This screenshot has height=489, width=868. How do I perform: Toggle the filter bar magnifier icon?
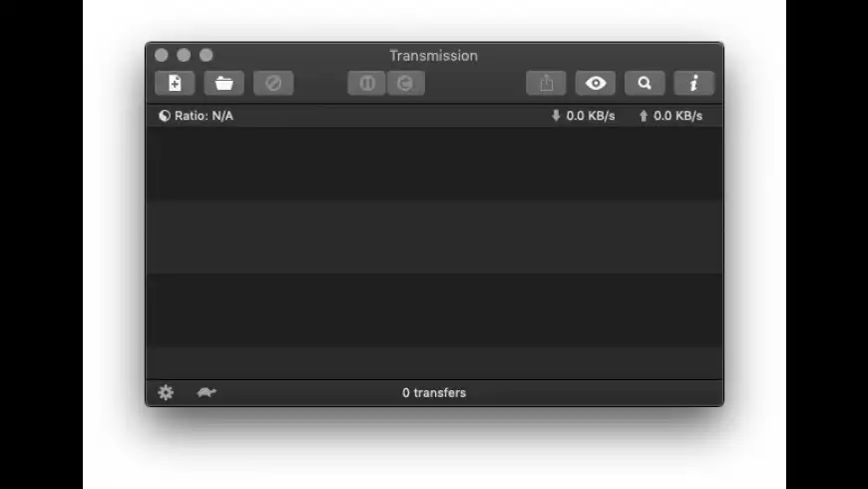point(645,83)
